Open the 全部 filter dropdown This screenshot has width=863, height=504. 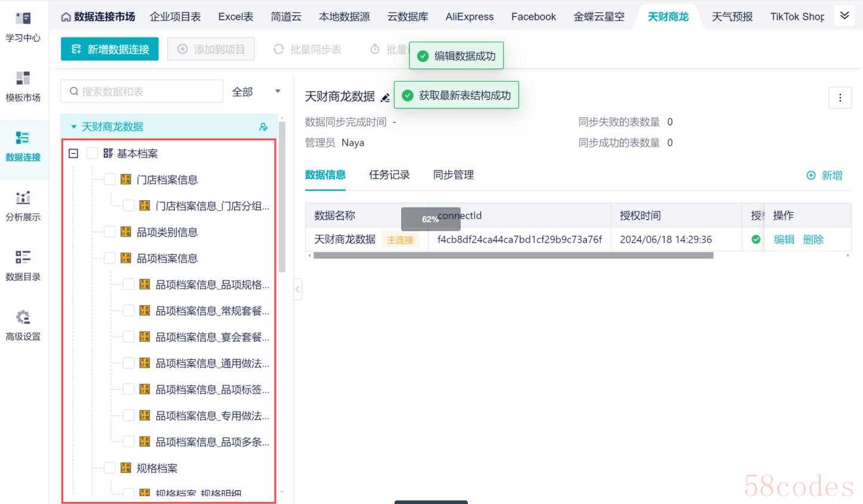[256, 92]
